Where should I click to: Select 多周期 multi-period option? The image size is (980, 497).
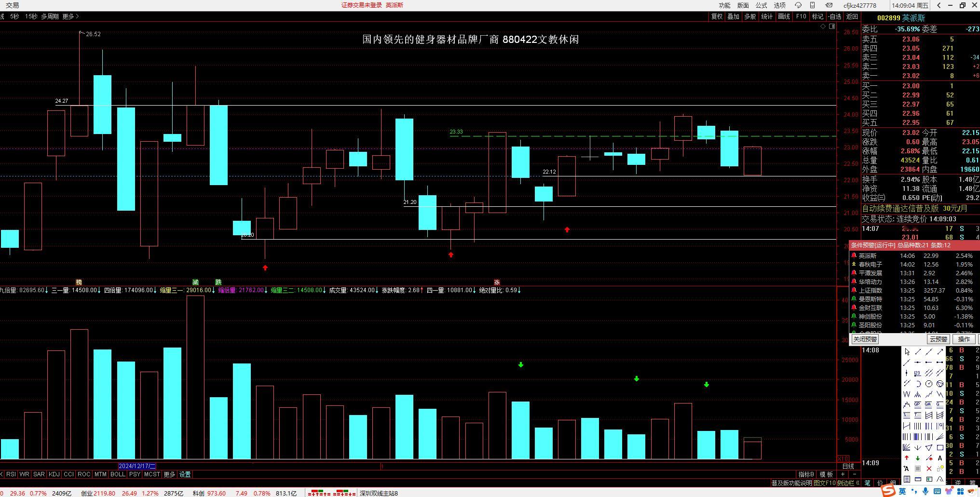click(50, 16)
